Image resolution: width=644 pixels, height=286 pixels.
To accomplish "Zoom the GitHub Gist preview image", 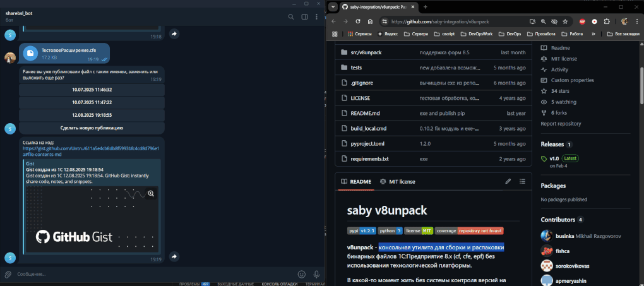I will click(x=151, y=194).
